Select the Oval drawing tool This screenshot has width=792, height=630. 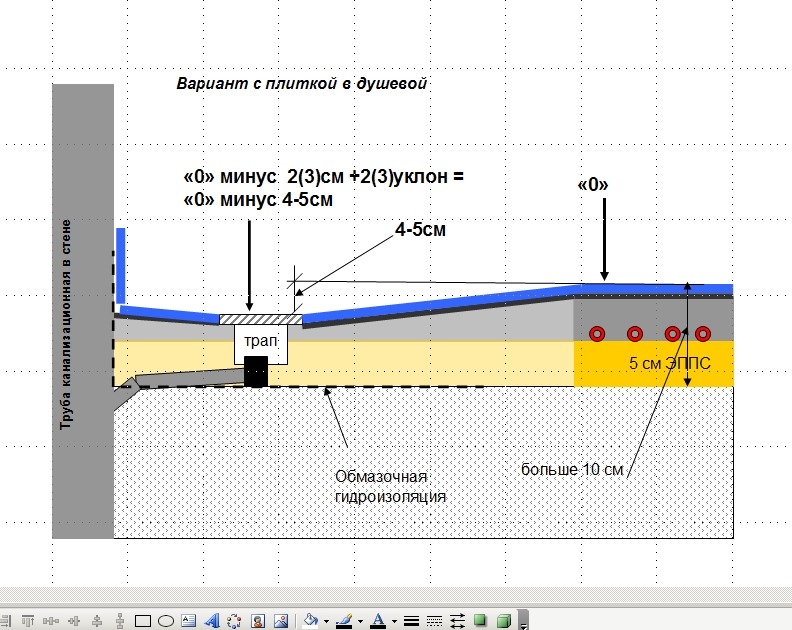pyautogui.click(x=167, y=621)
